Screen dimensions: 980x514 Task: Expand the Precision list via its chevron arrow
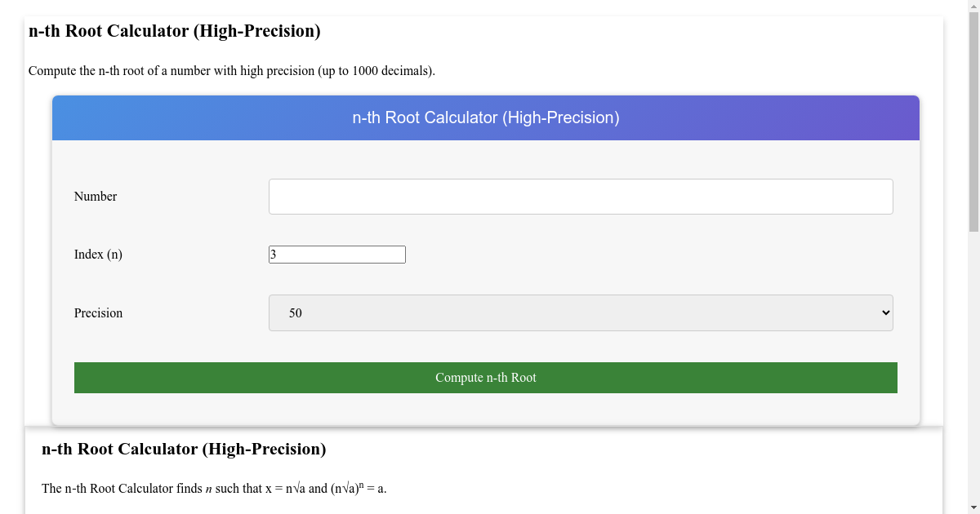882,312
